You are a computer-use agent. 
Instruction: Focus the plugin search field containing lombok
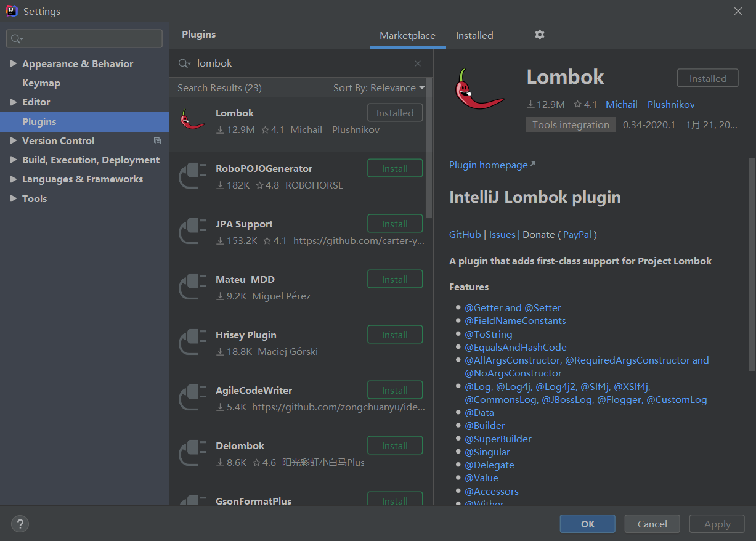(x=301, y=63)
